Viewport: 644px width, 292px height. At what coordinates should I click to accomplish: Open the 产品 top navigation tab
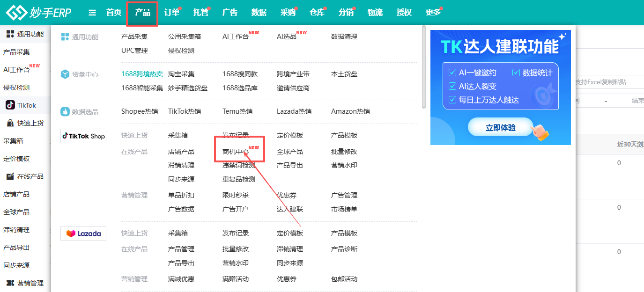pos(142,13)
